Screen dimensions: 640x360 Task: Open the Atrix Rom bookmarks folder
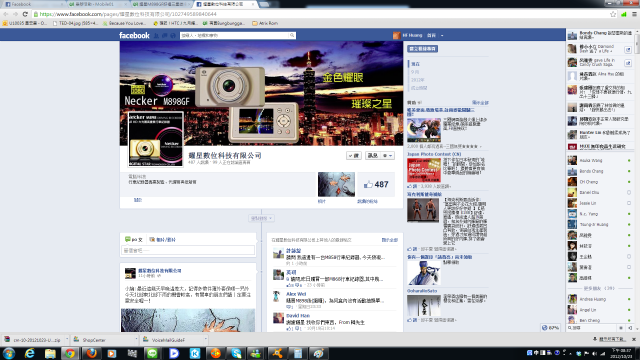[x=265, y=23]
